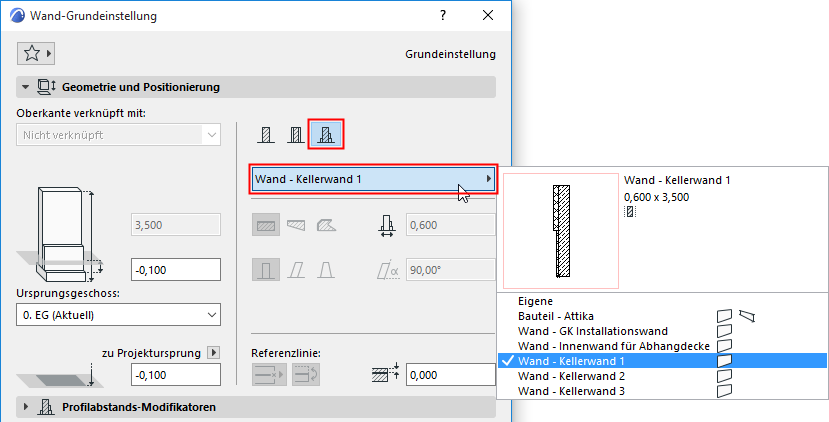
Task: Click the trapezoid wall geometry icon
Action: pyautogui.click(x=296, y=227)
